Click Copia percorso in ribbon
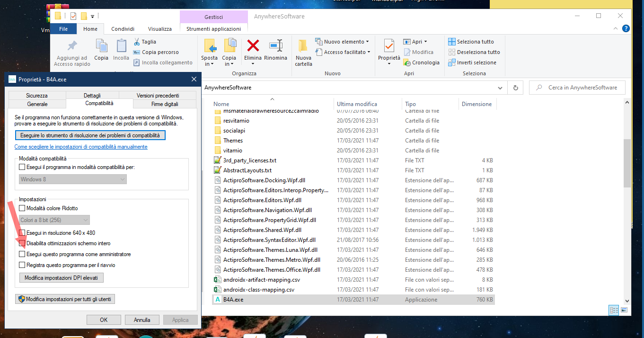The image size is (644, 338). (156, 52)
